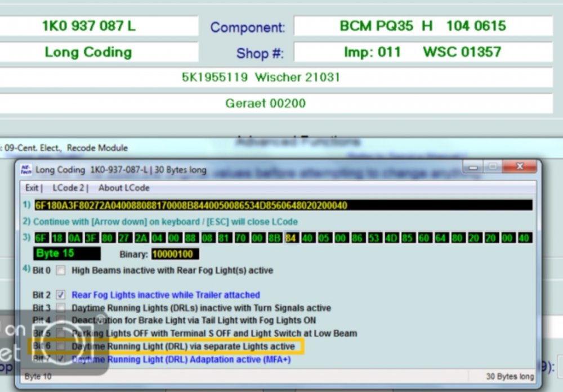Click the Bit 6 DRL via separate Lights label
This screenshot has height=392, width=563.
[x=183, y=346]
